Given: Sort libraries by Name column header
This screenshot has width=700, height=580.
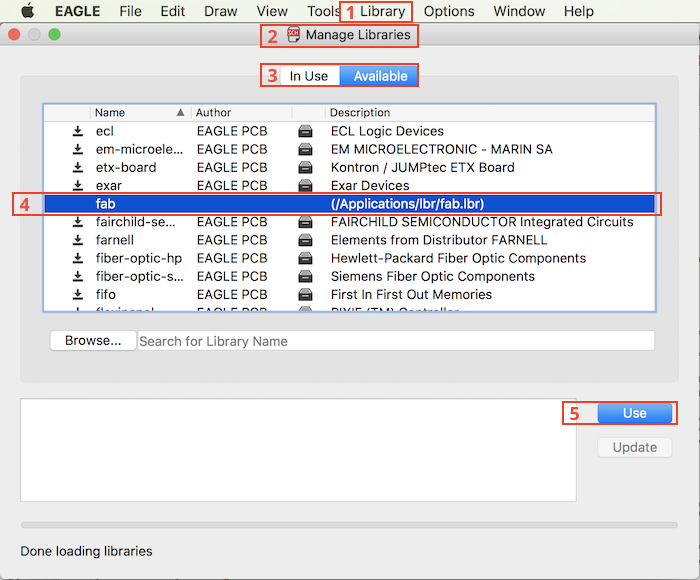Looking at the screenshot, I should pyautogui.click(x=140, y=113).
